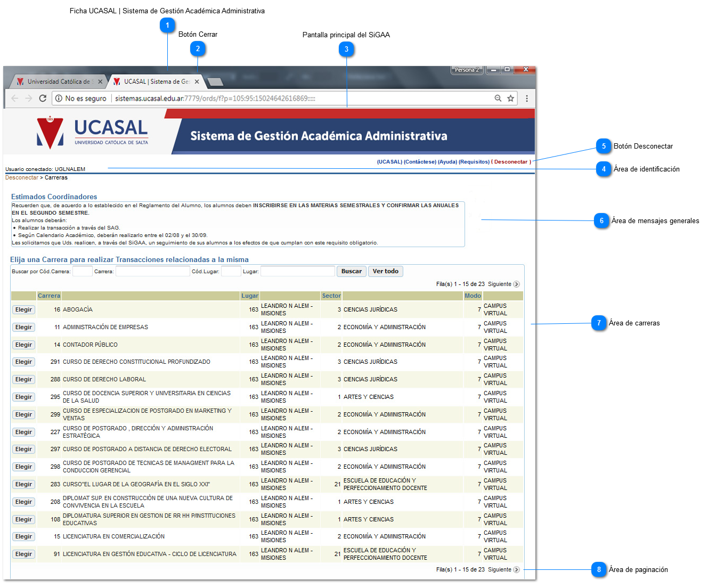Screen dimensions: 708x588
Task: Click 'CURSO"EL LUGAR DE LA GEOGRAFÍA EN EL SIGLO XXI"' text
Action: (x=136, y=484)
